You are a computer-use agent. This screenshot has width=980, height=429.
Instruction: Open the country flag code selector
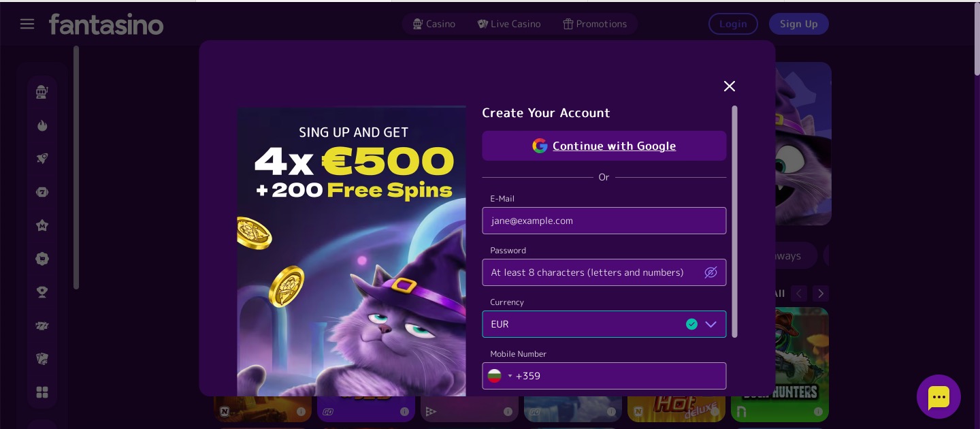[x=500, y=376]
